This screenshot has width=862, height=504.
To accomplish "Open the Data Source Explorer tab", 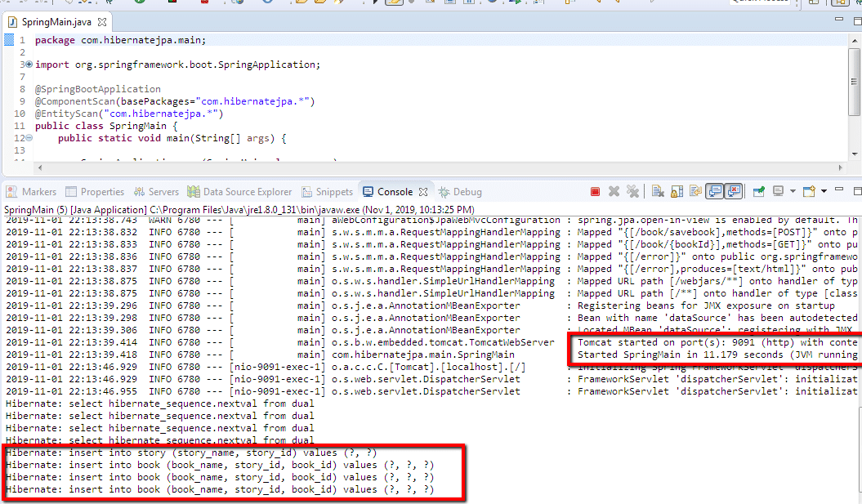I will tap(239, 192).
